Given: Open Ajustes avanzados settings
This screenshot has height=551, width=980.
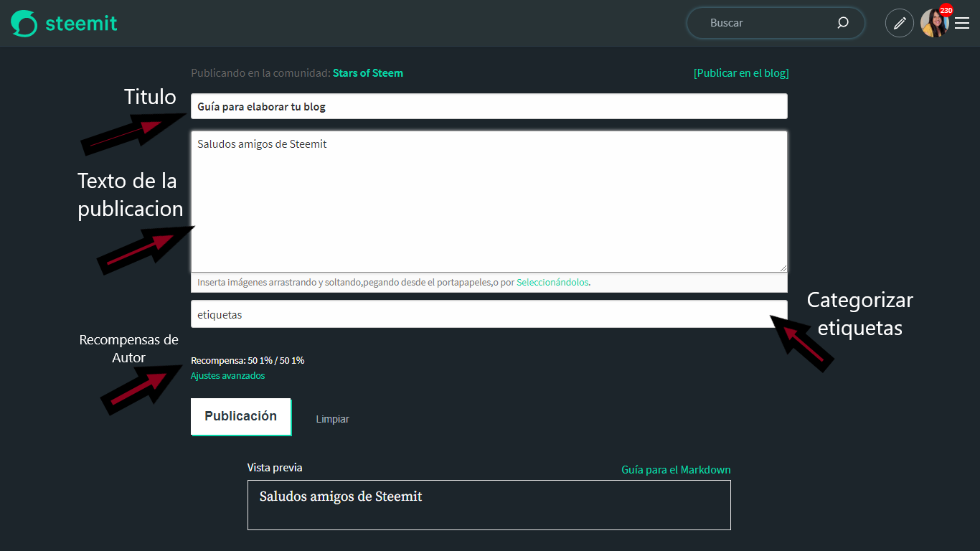Looking at the screenshot, I should [x=227, y=375].
